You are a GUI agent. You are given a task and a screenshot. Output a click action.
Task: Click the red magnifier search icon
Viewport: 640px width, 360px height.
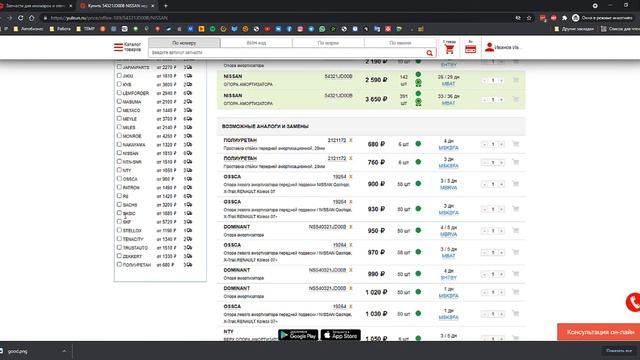[x=429, y=53]
